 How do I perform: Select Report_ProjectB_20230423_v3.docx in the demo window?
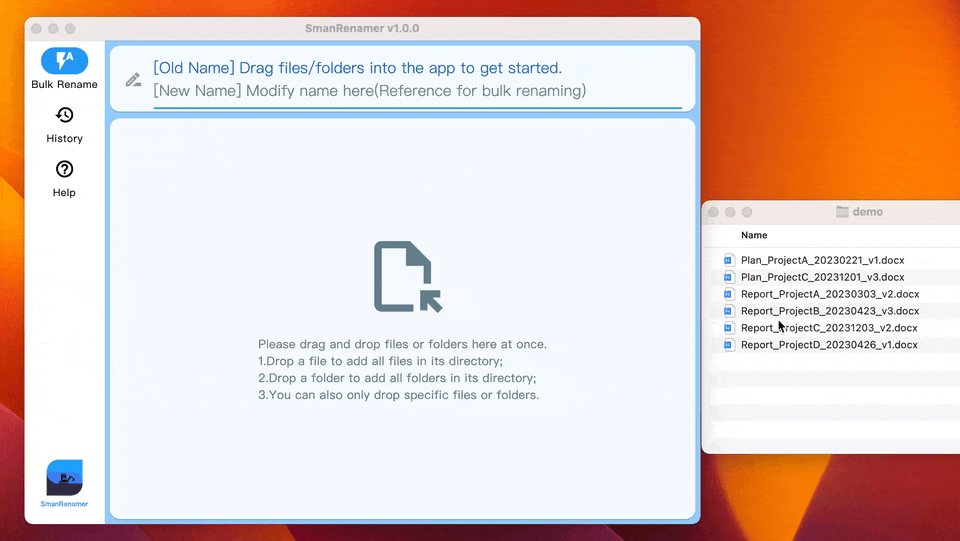tap(830, 311)
